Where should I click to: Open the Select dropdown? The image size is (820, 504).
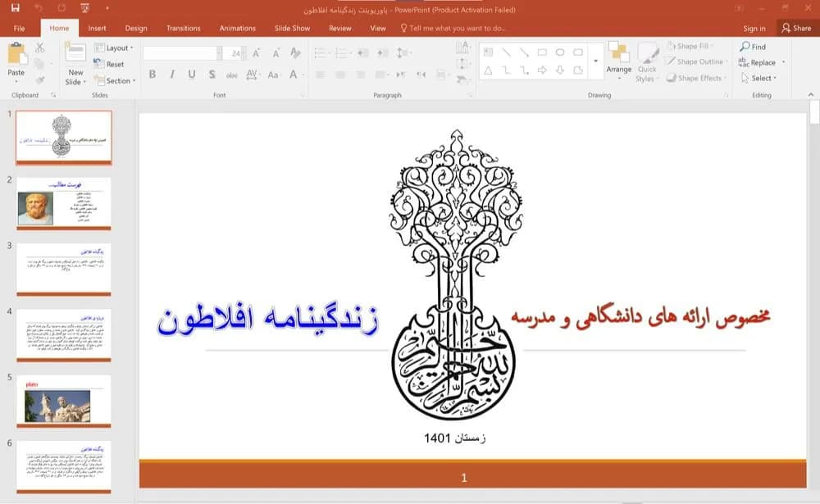point(759,78)
